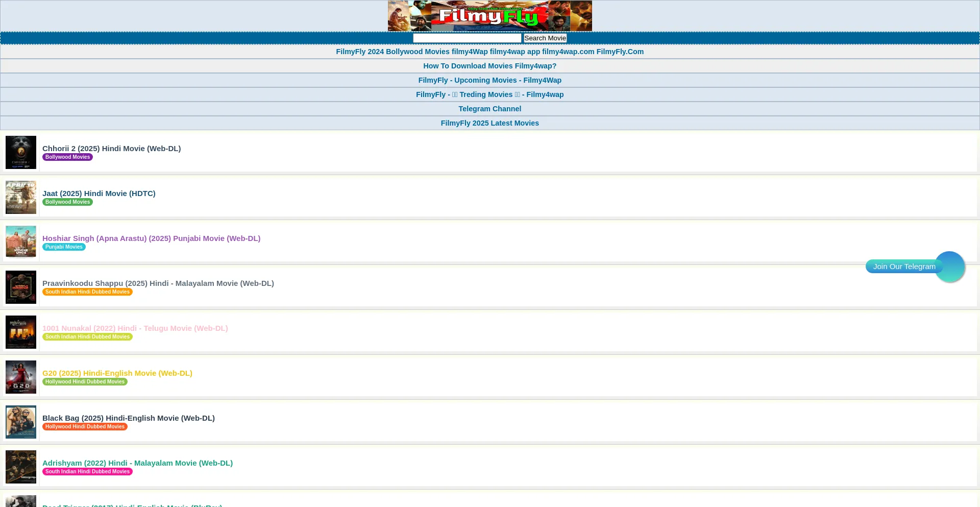
Task: Open How To Download Movies Filmy4wap link
Action: tap(489, 66)
